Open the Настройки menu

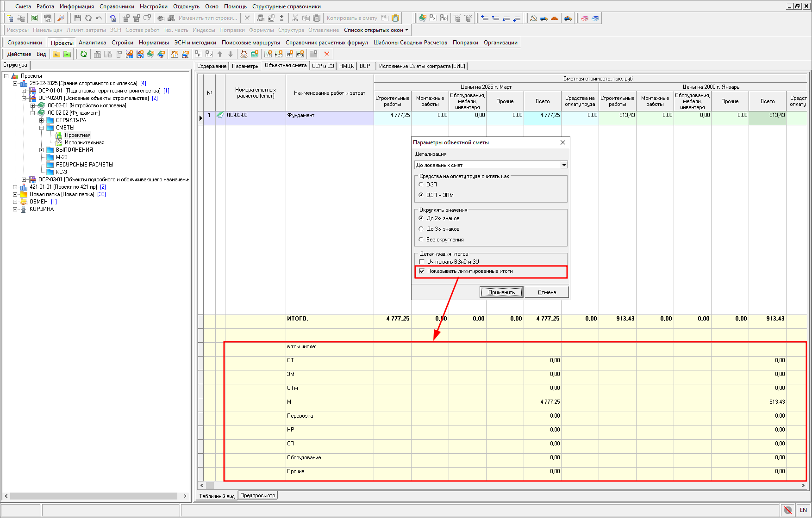click(154, 6)
